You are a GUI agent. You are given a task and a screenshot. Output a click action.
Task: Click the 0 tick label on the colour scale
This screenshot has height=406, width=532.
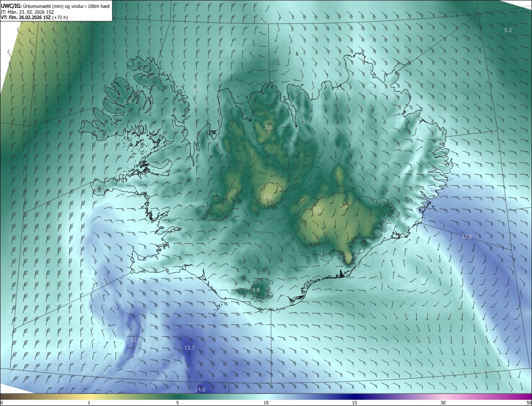[x=2, y=403]
